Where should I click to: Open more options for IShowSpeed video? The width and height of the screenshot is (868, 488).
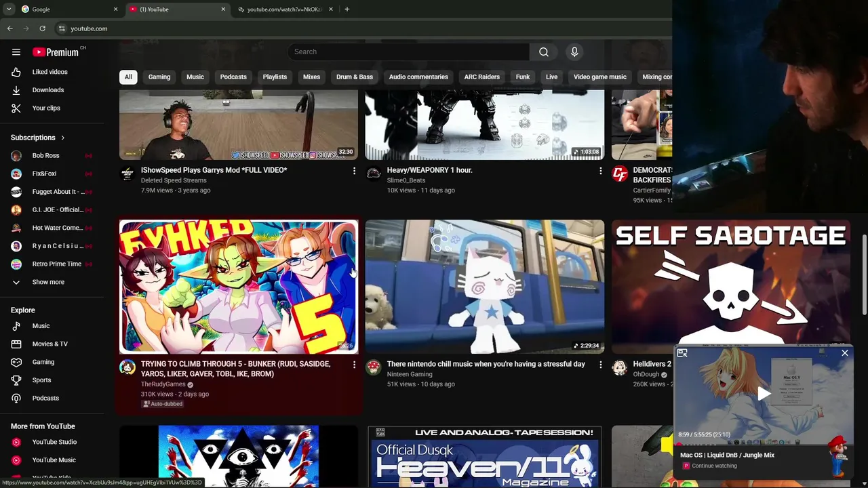coord(354,171)
